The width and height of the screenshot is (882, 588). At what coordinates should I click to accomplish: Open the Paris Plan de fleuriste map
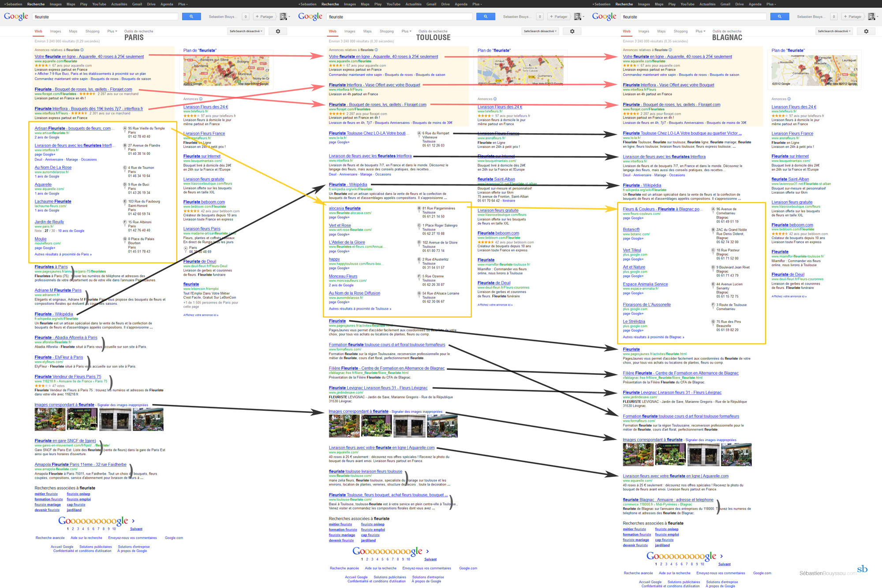pyautogui.click(x=226, y=71)
